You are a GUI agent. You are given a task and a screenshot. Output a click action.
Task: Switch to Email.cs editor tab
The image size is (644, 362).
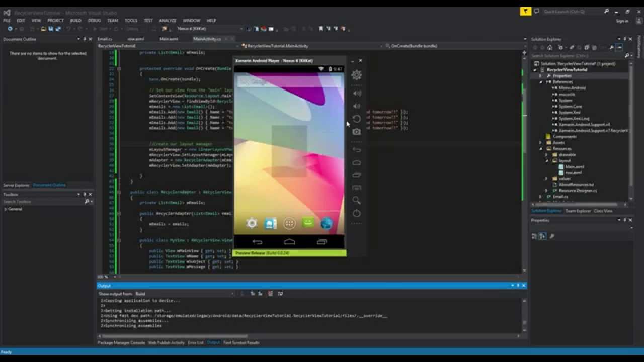(x=105, y=39)
